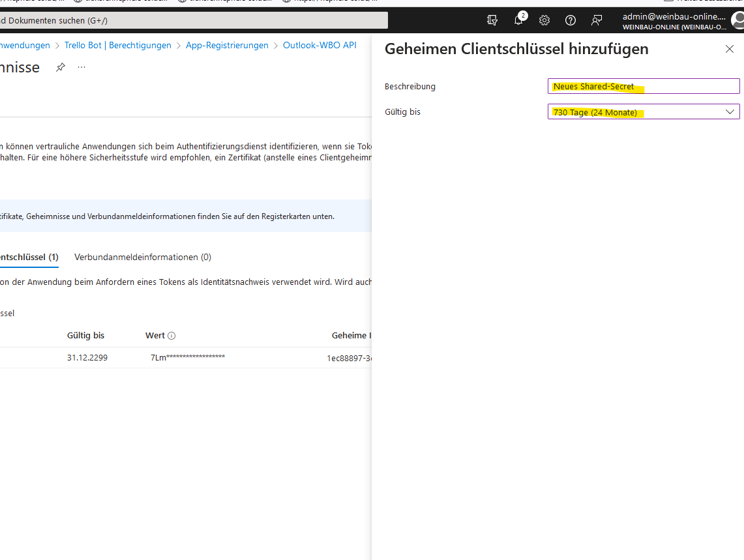
Task: Click the help question mark icon
Action: point(571,20)
